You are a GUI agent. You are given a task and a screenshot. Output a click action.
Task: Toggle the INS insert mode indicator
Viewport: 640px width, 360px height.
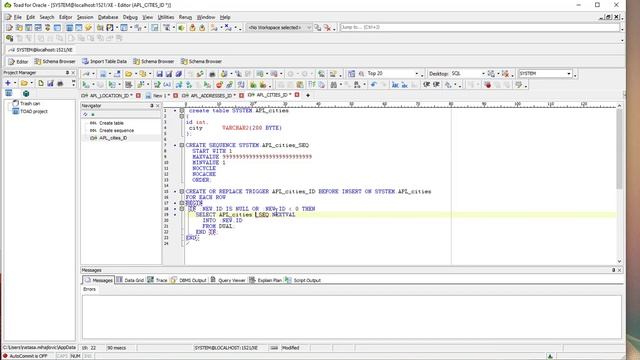(x=88, y=356)
